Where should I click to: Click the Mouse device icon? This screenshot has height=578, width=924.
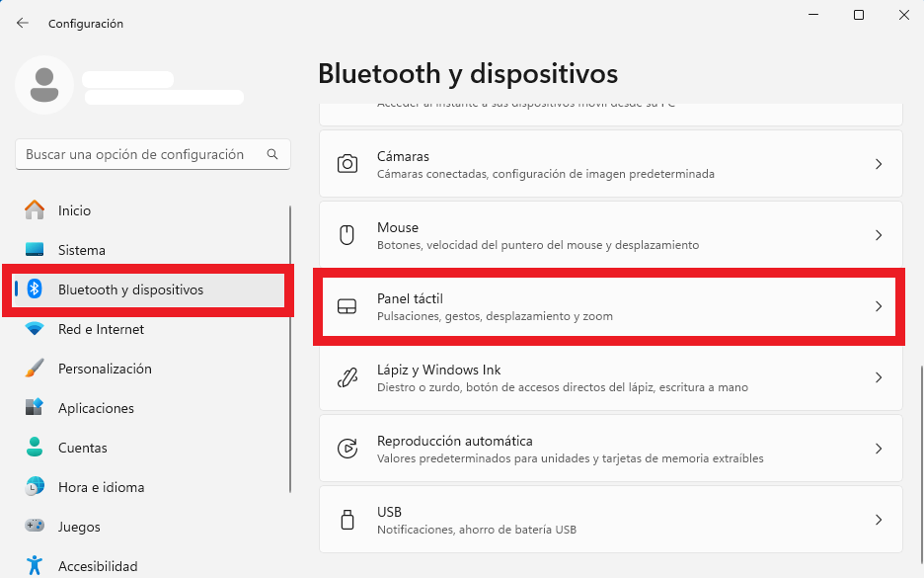coord(347,235)
